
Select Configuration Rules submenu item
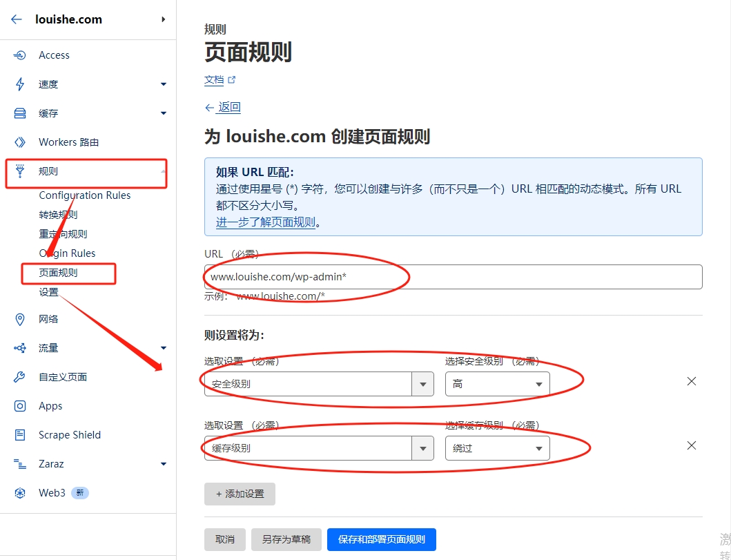coord(85,195)
